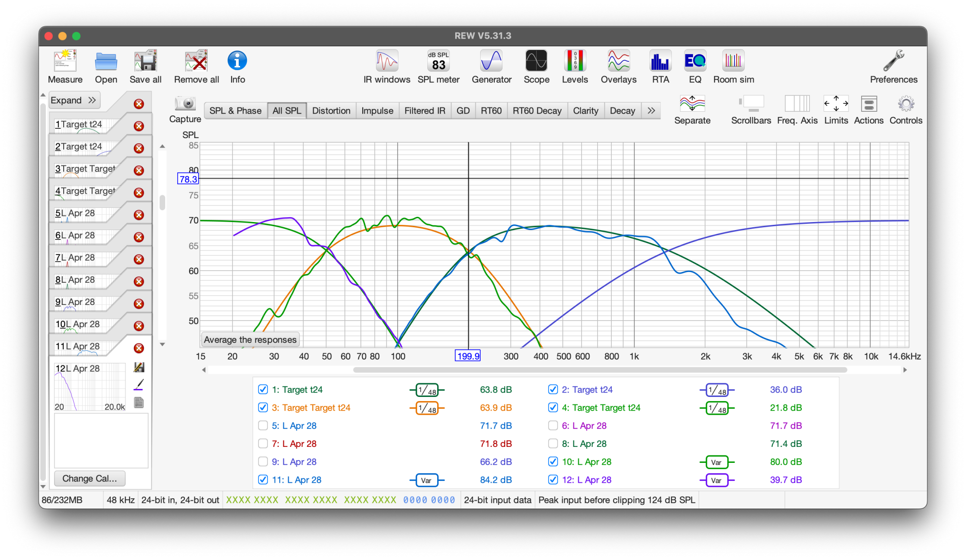Open Var smoothing selector for trace 12
Screen dimensions: 966x560
coord(717,480)
